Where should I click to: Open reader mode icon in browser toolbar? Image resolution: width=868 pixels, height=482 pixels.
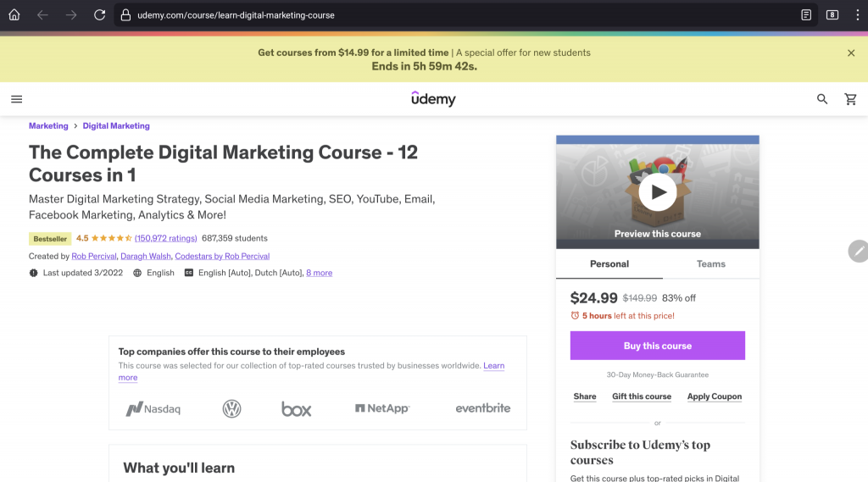[x=806, y=15]
